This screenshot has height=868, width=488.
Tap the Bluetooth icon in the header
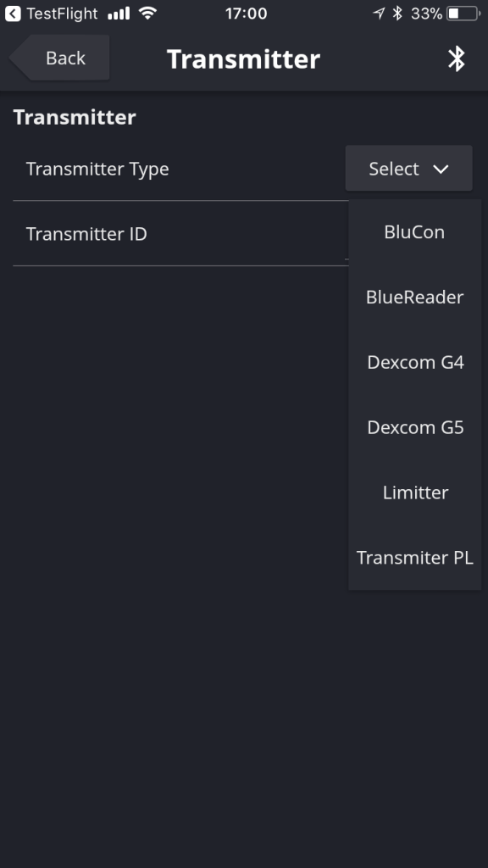click(457, 58)
